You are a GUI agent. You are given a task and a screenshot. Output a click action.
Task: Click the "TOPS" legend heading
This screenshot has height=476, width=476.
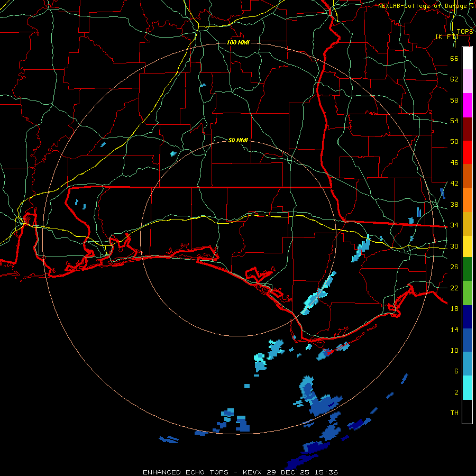pos(465,32)
